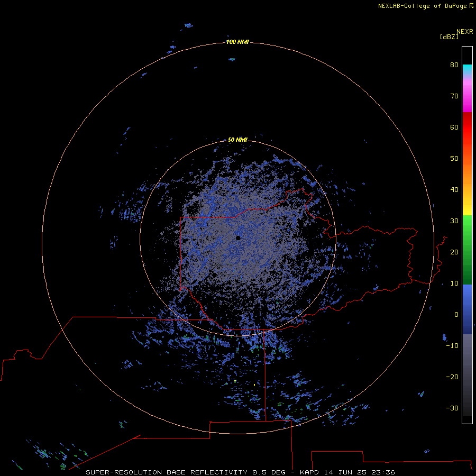Image resolution: width=476 pixels, height=476 pixels.
Task: Click the orange segment of the color bar
Action: [467, 175]
